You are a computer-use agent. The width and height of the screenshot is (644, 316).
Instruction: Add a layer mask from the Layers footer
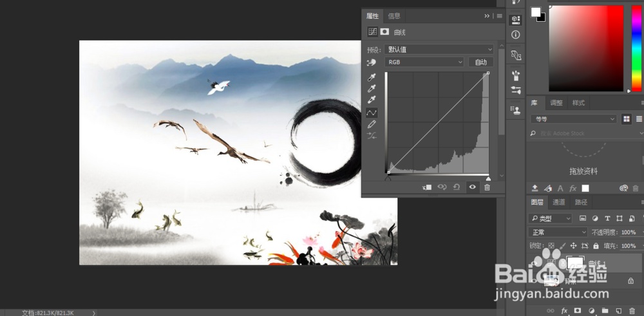(578, 310)
